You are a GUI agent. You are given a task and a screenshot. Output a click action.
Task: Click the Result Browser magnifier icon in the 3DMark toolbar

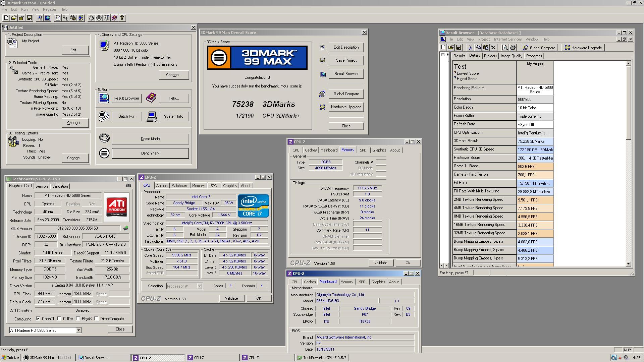47,18
